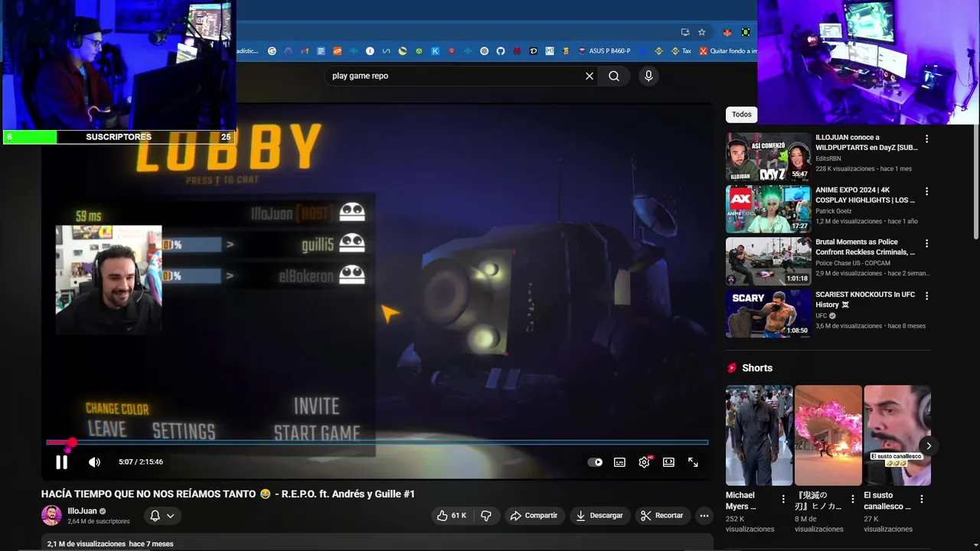Click the 'Patrick Goelz' channel name
Viewport: 980px width, 551px height.
tap(833, 211)
